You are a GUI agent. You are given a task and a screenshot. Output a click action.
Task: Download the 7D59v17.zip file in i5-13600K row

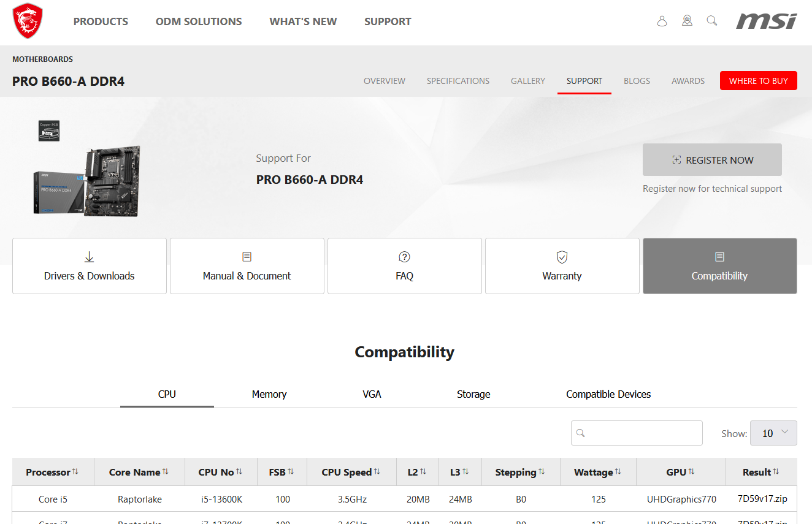point(762,499)
